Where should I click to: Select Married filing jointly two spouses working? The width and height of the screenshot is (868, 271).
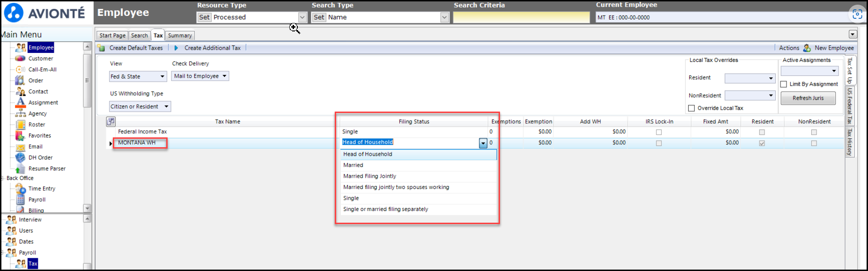pos(418,187)
